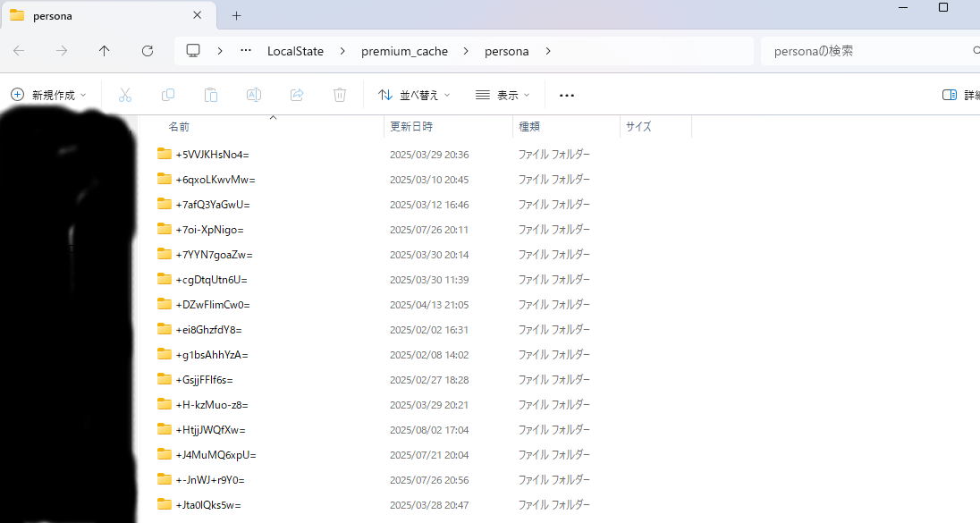Click the date 2025/02/02 16:31
Image resolution: width=980 pixels, height=523 pixels.
pos(429,329)
